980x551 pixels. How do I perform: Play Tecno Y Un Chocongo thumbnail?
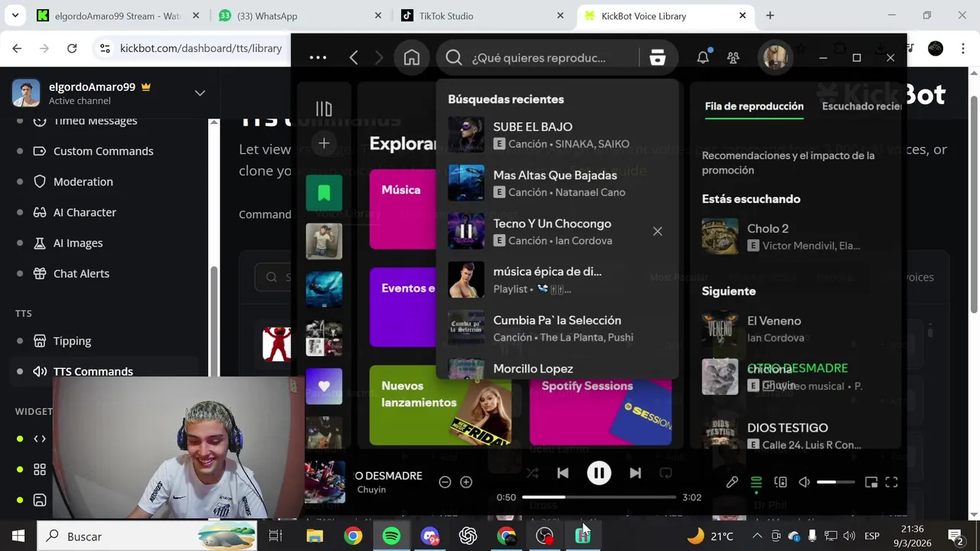pyautogui.click(x=466, y=231)
